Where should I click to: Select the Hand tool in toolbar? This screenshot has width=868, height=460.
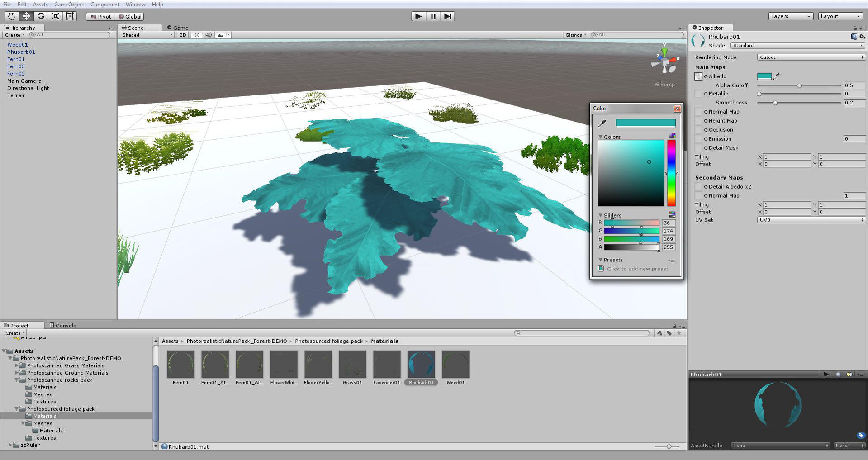tap(12, 16)
